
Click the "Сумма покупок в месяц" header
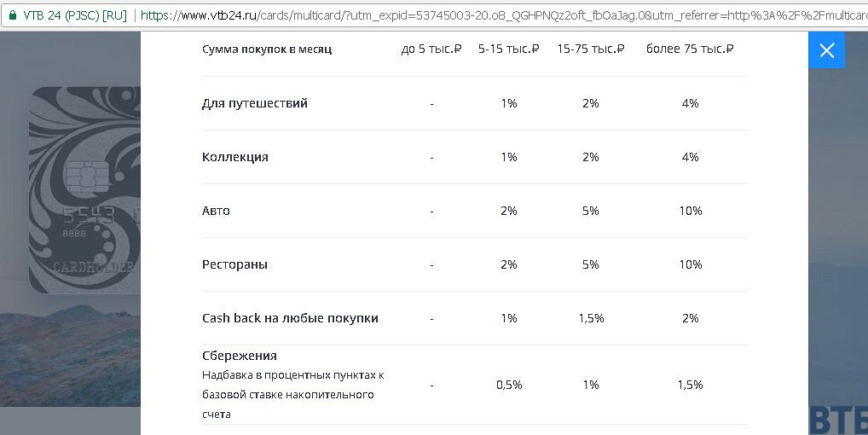(267, 49)
